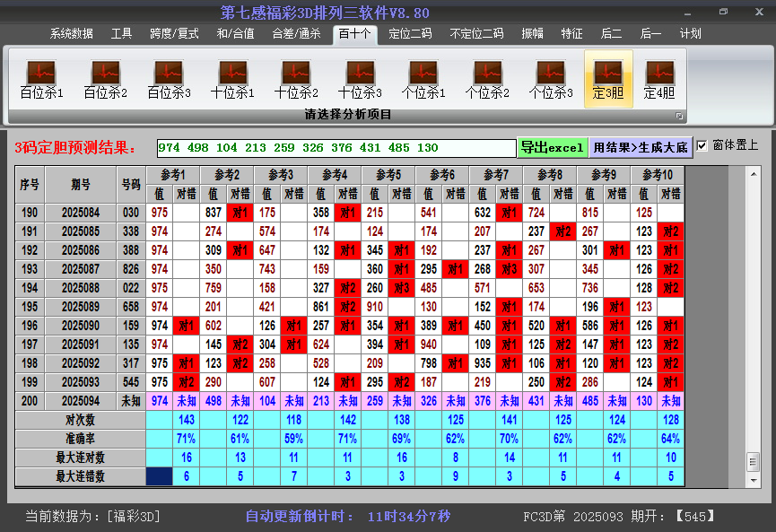Select the 百位杀3 analysis icon
The width and height of the screenshot is (776, 532).
click(x=169, y=79)
